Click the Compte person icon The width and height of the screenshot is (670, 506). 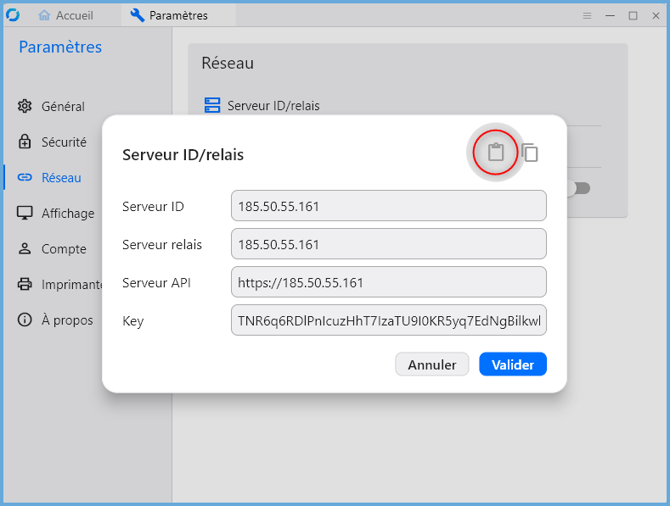pos(25,248)
